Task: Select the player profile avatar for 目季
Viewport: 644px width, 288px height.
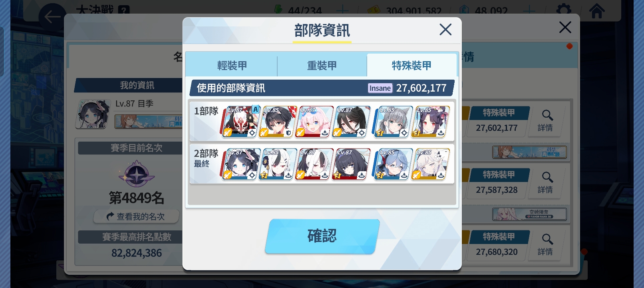Action: pos(93,114)
